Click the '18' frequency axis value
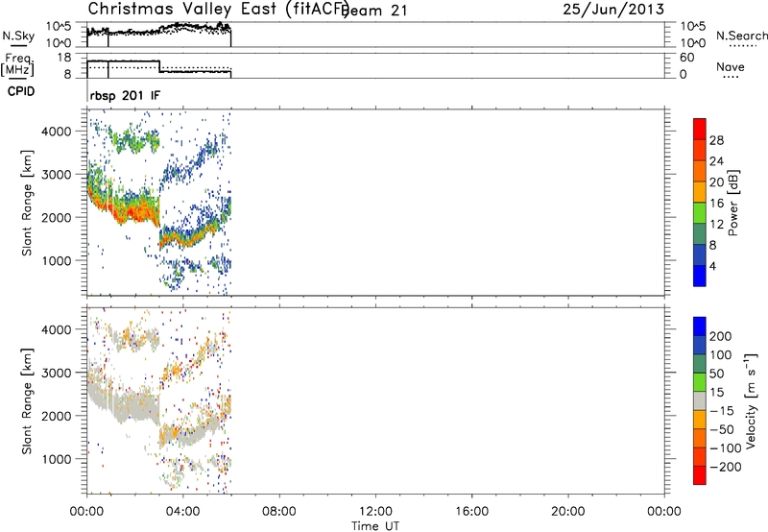 (64, 58)
